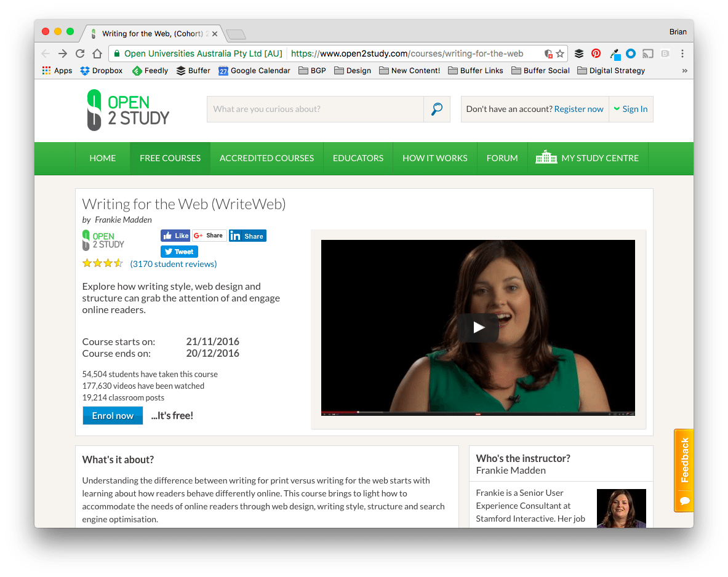Click the Pinterest extension icon
The image size is (728, 577).
tap(596, 54)
